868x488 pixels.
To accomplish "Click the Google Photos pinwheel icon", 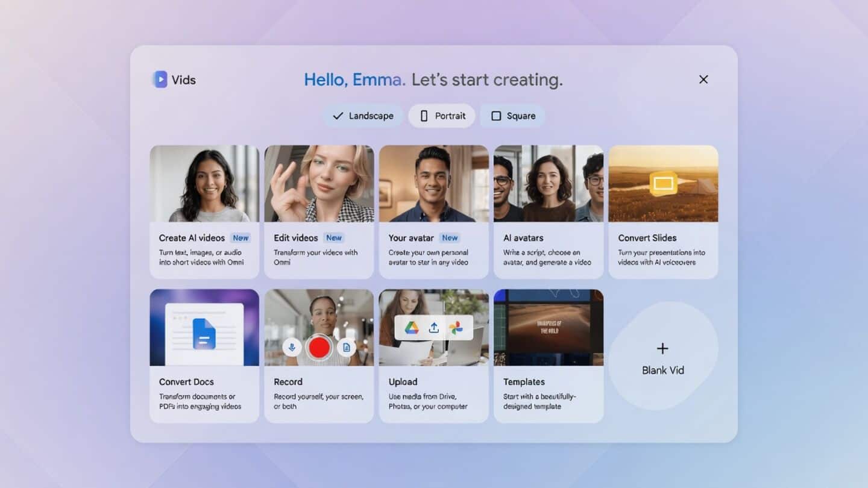I will tap(456, 328).
